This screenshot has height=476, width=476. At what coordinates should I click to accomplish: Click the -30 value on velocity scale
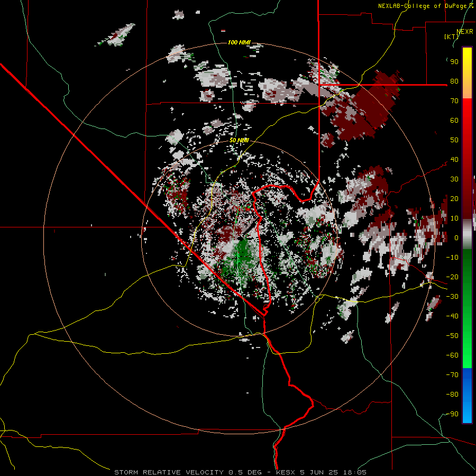[x=452, y=297]
